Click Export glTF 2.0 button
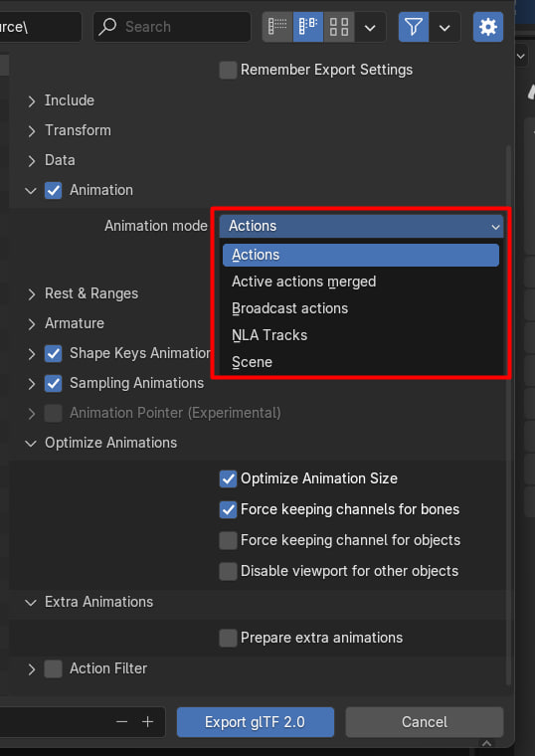Viewport: 535px width, 756px height. 256,722
